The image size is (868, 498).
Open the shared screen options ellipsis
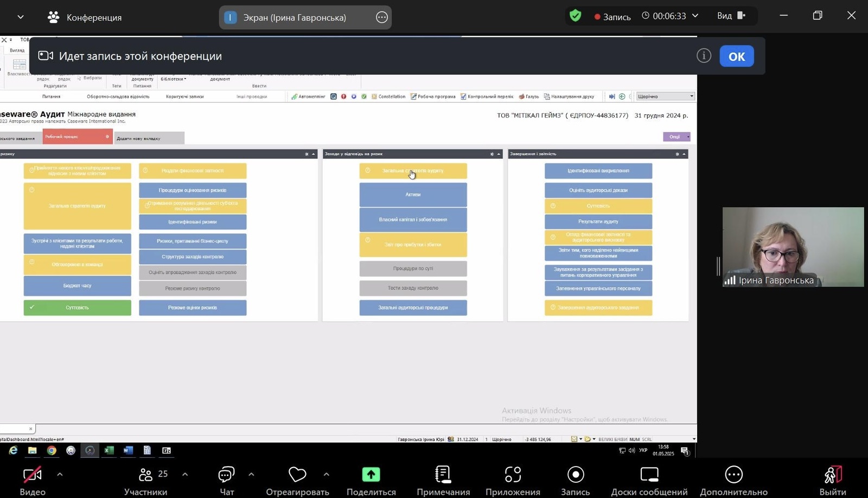382,17
